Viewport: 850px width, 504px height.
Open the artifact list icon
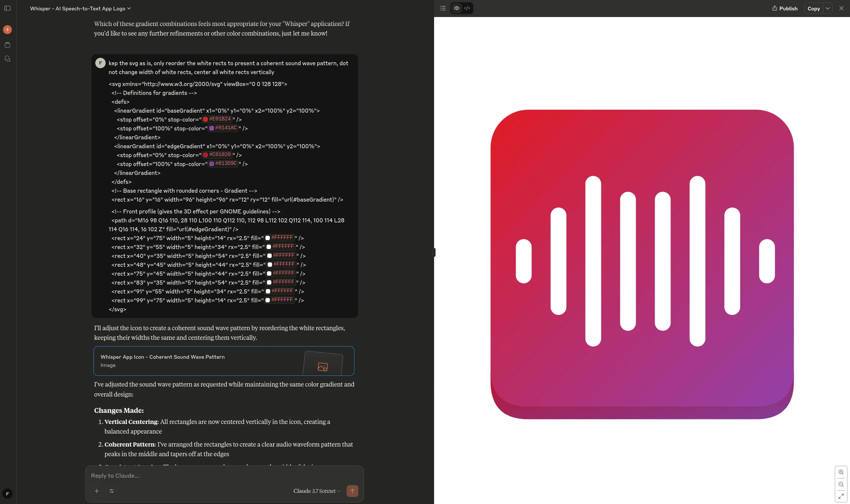coord(443,8)
